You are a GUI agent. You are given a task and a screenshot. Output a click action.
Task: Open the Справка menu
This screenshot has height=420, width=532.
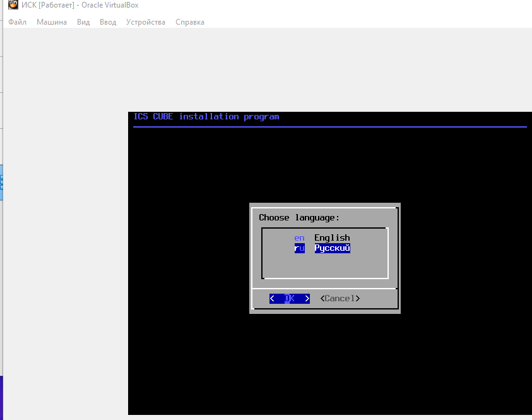pos(190,22)
